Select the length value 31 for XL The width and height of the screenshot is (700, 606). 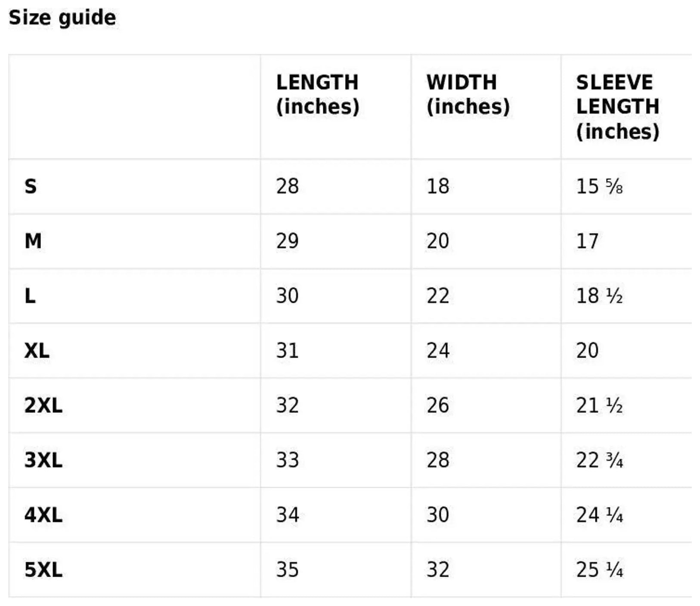[x=287, y=351]
